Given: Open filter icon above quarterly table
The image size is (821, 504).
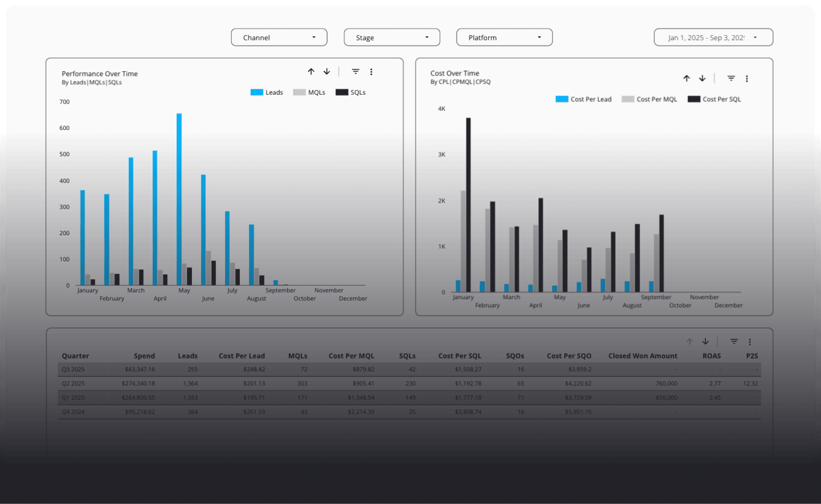Looking at the screenshot, I should (734, 342).
